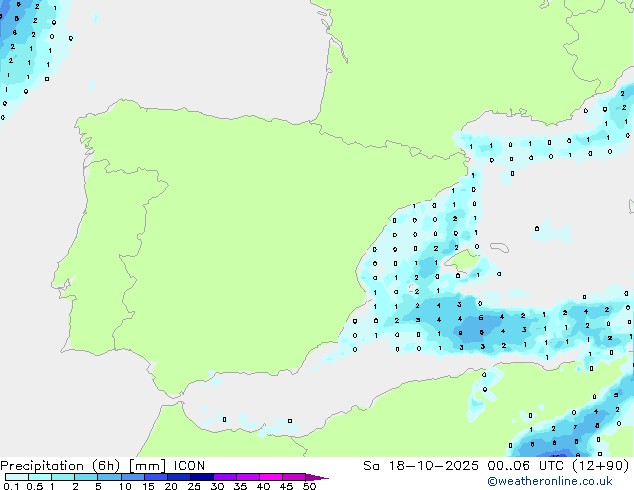Click the legend label '0.5'
Image resolution: width=634 pixels, height=490 pixels.
34,486
